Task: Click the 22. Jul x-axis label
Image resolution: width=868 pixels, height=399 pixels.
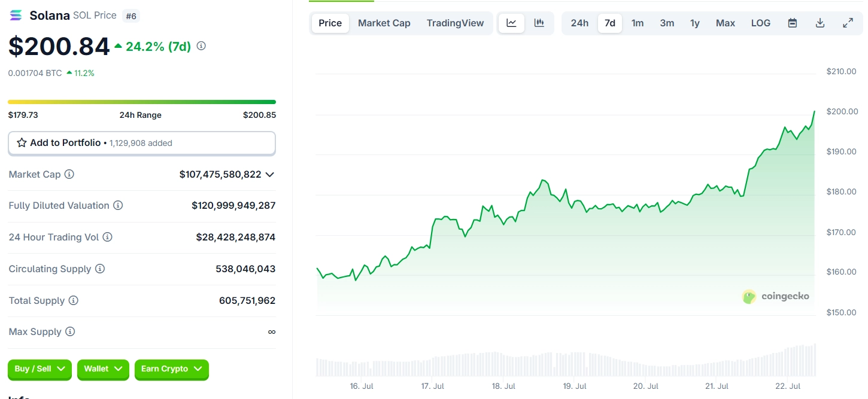Action: point(788,386)
